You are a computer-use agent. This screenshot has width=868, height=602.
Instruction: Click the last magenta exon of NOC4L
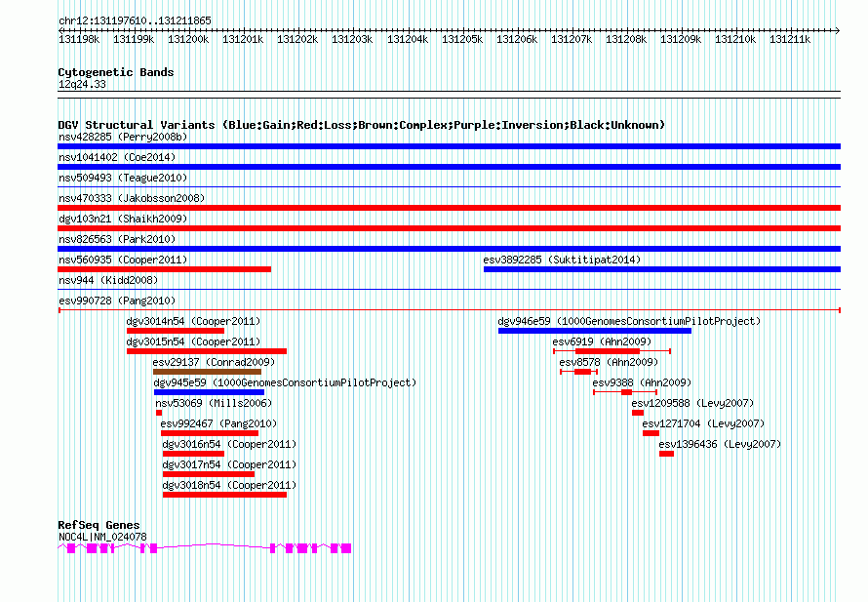tap(346, 548)
